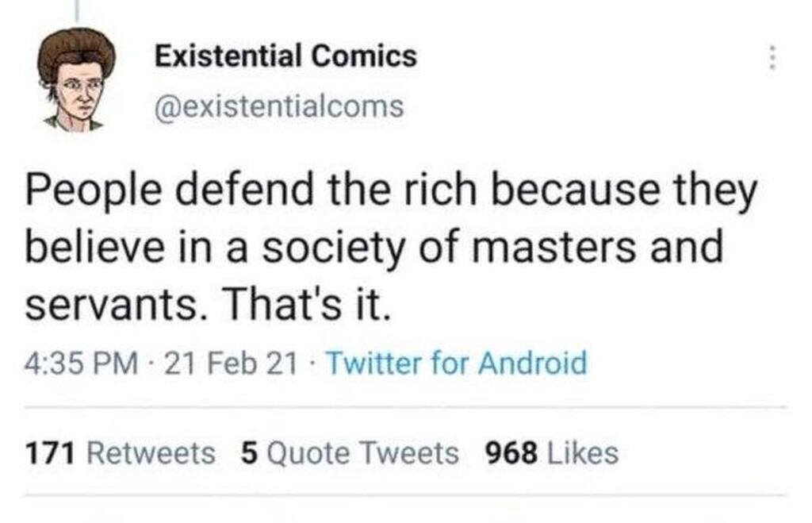Viewport: 812px width, 523px height.
Task: Open the Existential Comics display name
Action: [285, 56]
